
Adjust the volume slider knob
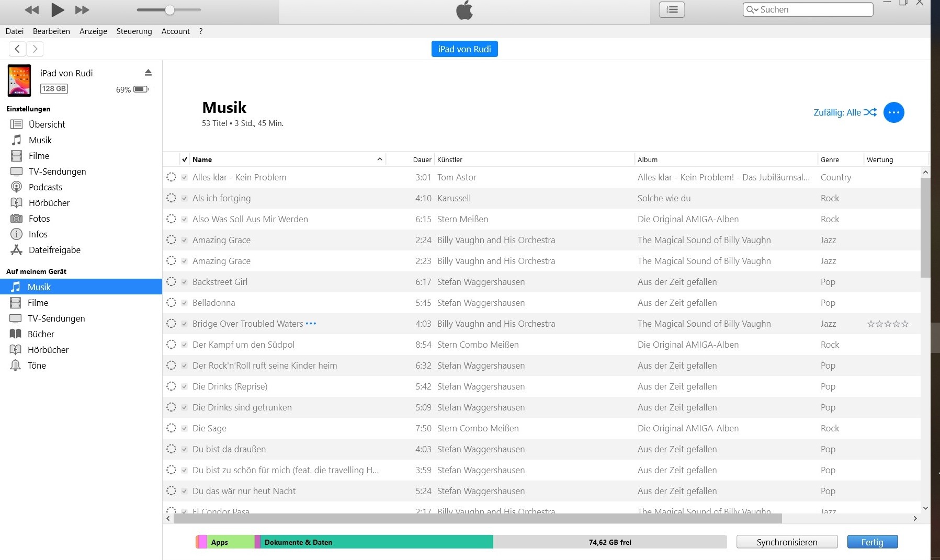click(x=169, y=10)
